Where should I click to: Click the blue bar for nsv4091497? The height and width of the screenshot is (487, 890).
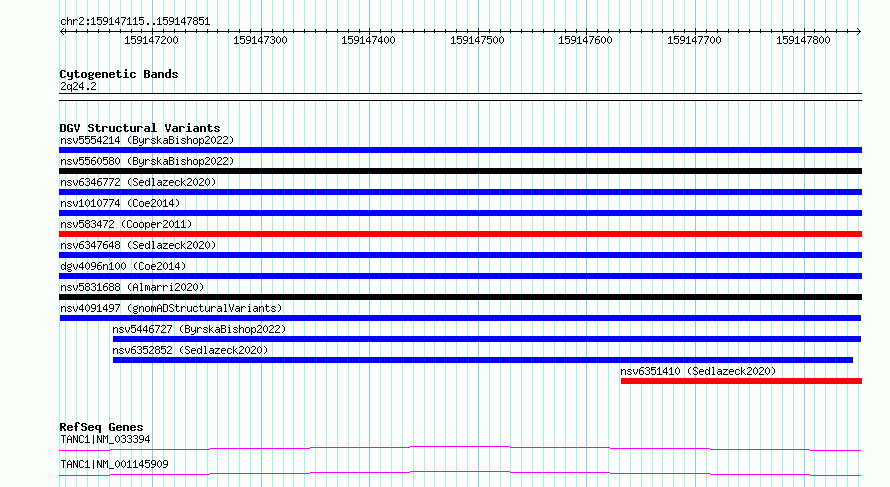[460, 318]
